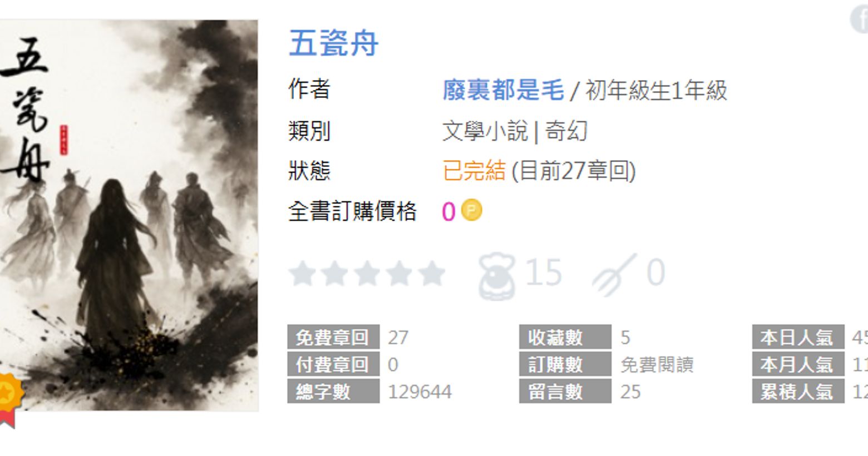
Task: Open author 廢裏都是毛 profile link
Action: (503, 90)
